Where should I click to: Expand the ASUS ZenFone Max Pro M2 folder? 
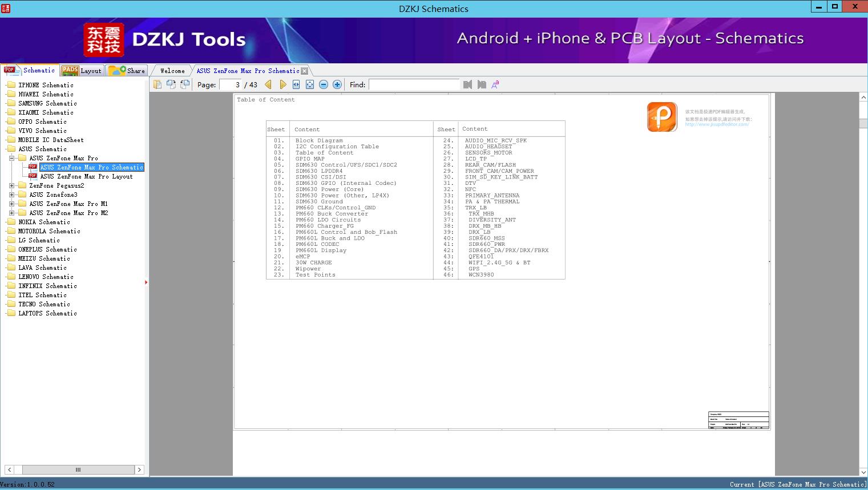11,213
